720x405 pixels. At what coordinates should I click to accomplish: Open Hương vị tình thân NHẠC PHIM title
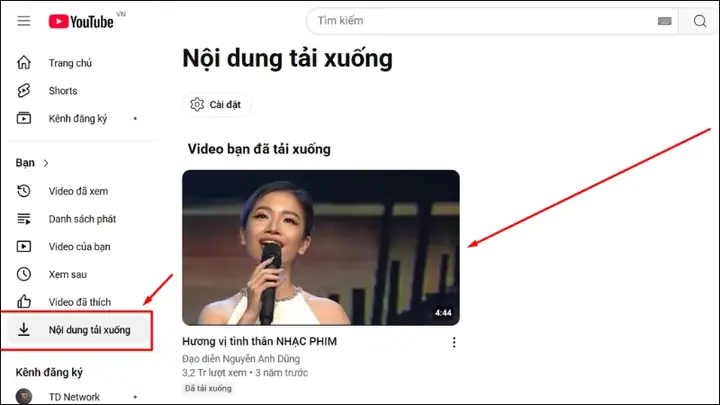(x=259, y=341)
